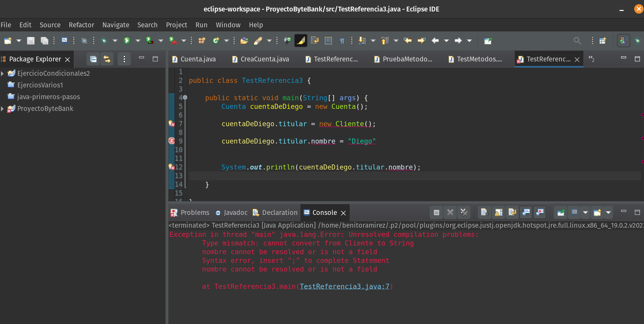Image resolution: width=644 pixels, height=324 pixels.
Task: Close the Console view tab
Action: [343, 213]
